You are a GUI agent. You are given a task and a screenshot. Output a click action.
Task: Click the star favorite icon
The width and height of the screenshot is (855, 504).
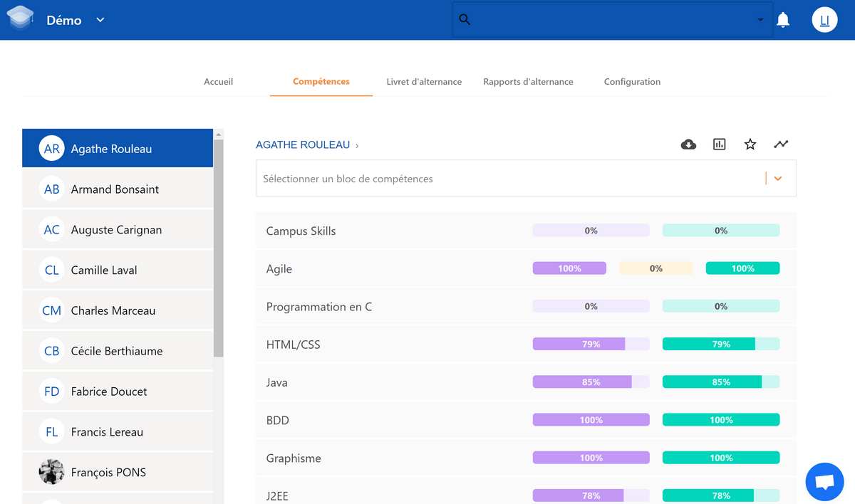(x=750, y=145)
